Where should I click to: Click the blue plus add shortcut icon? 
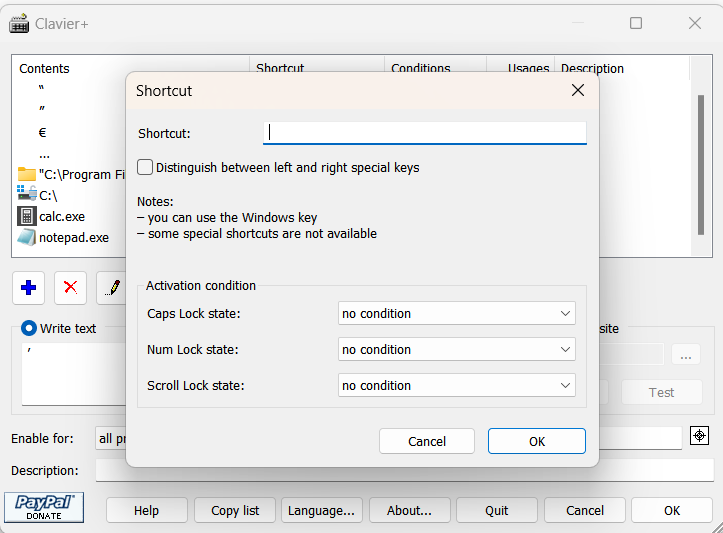29,288
